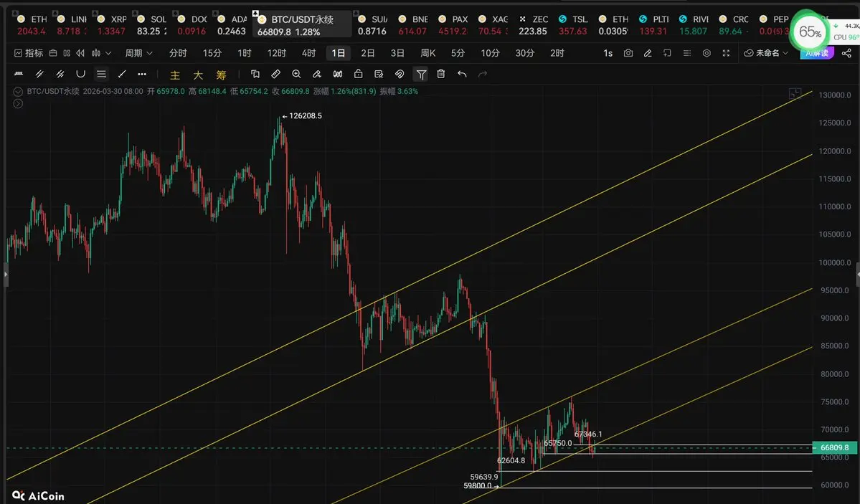Click the 126208.5 high price label
Image resolution: width=860 pixels, height=504 pixels.
305,115
